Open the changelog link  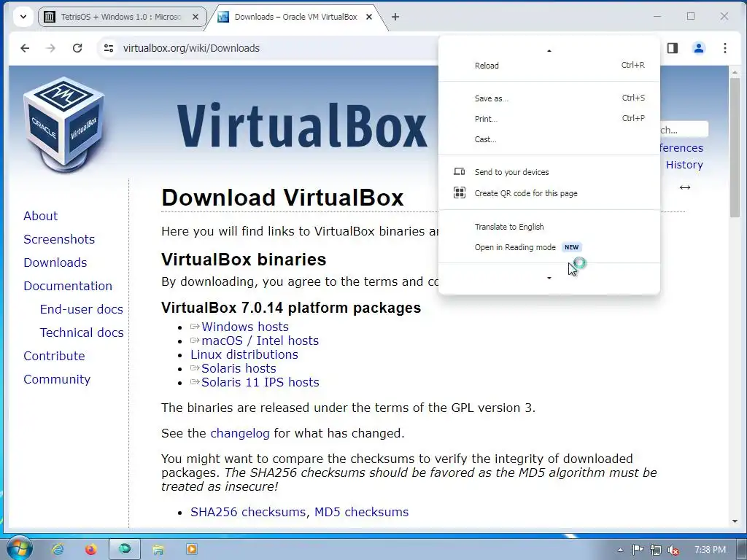pyautogui.click(x=239, y=433)
